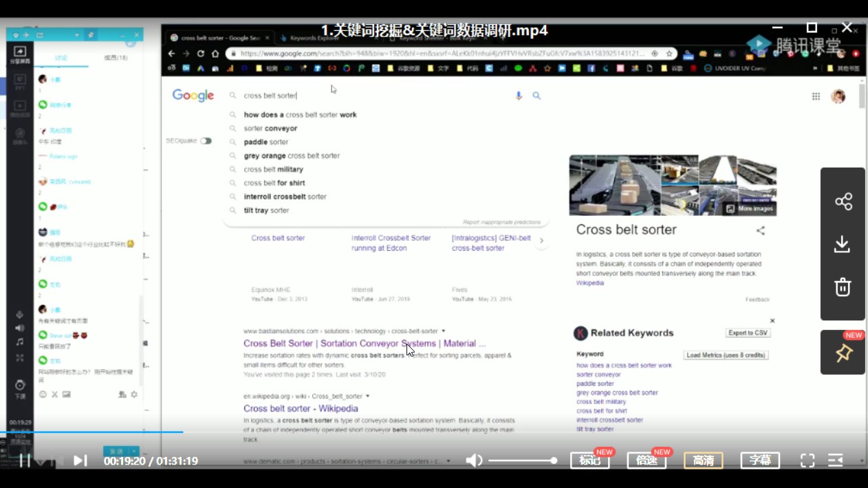This screenshot has width=868, height=488.
Task: Click the share icon on right panel
Action: 843,201
